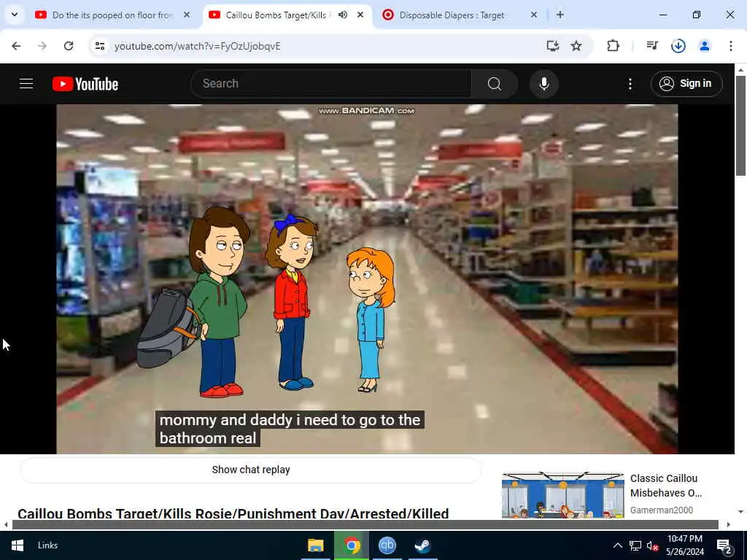Image resolution: width=747 pixels, height=560 pixels.
Task: Show Chrome downloads
Action: pyautogui.click(x=678, y=46)
